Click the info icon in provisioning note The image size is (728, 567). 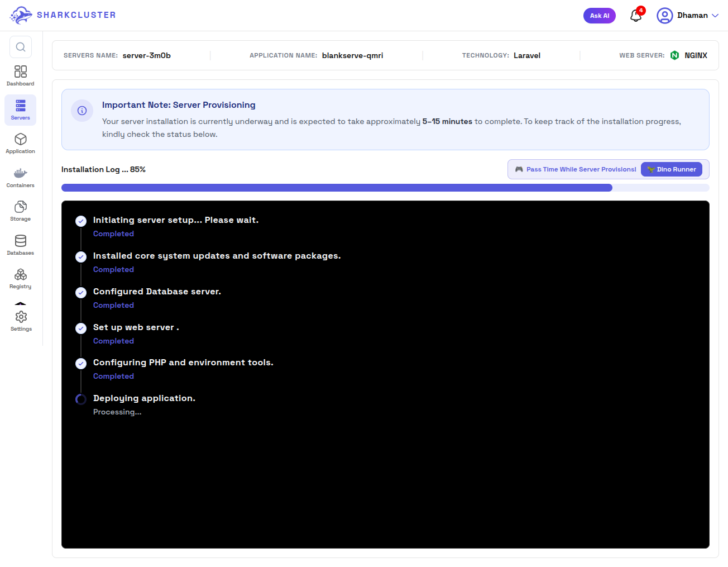pos(82,111)
